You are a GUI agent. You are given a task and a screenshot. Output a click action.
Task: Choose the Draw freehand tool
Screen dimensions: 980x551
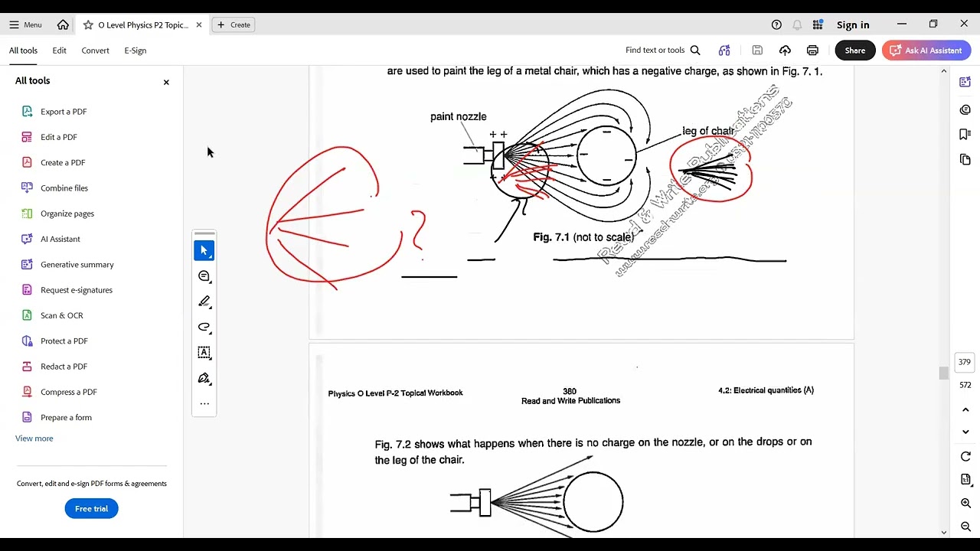pyautogui.click(x=204, y=327)
